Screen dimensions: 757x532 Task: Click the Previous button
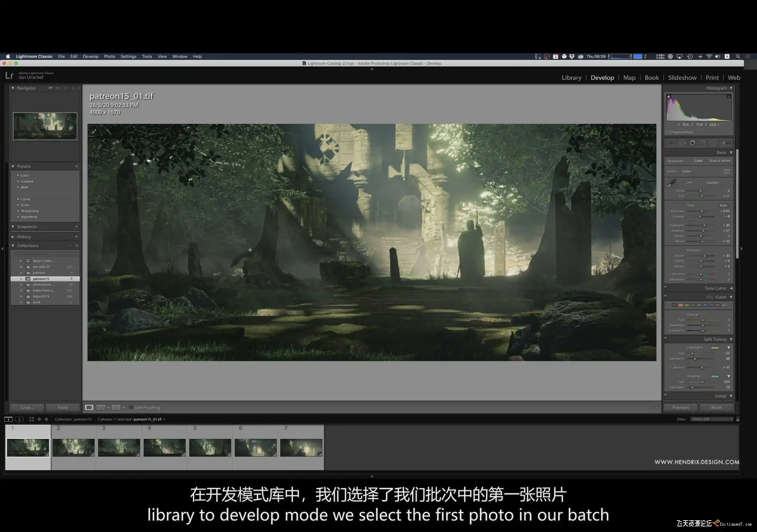[x=680, y=407]
